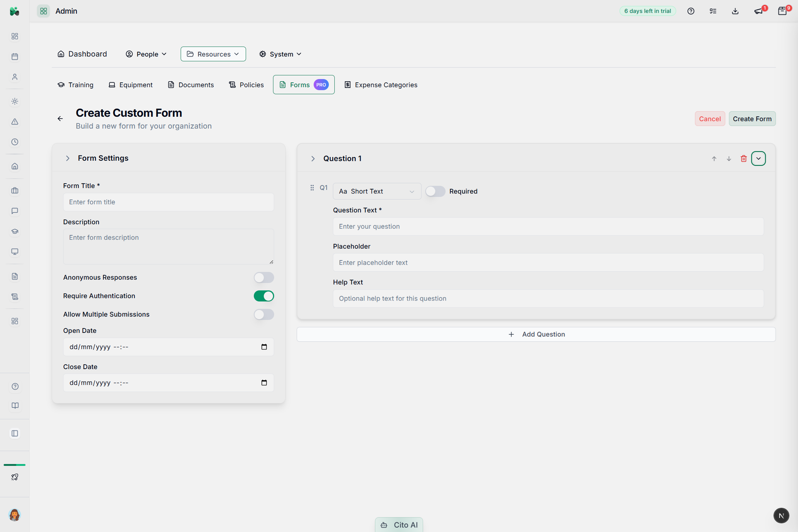
Task: Click the warning triangle icon in the sidebar
Action: pos(15,121)
